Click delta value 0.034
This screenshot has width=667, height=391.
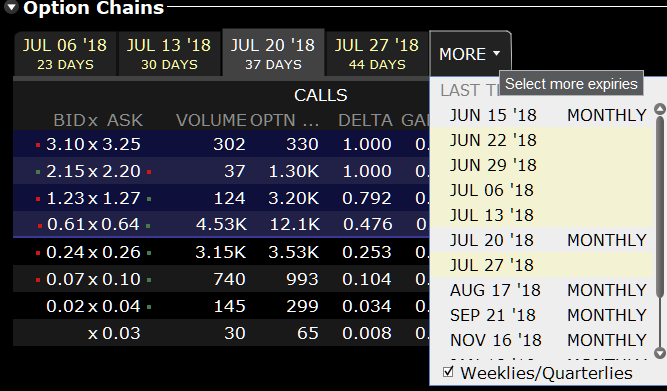point(367,306)
